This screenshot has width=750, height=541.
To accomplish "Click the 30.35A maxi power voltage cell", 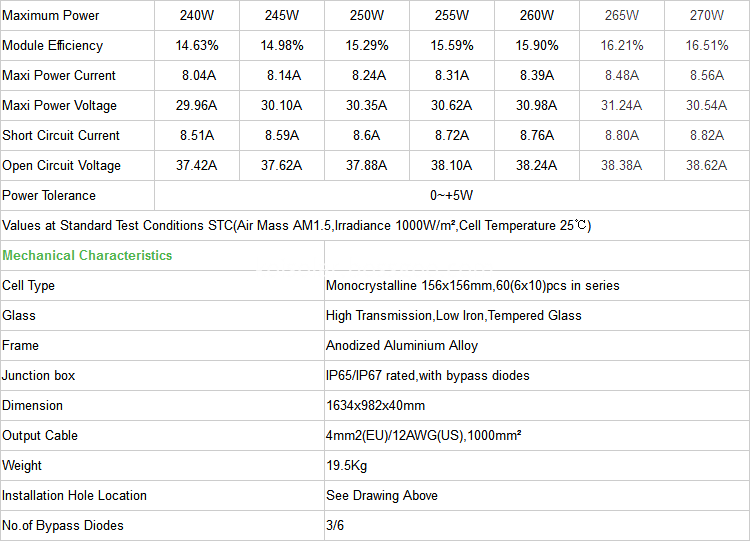I will point(366,105).
